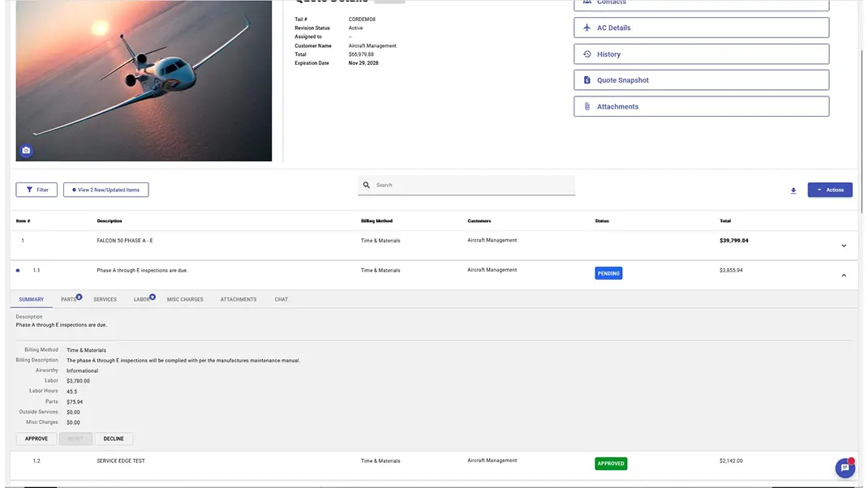Click the notification badge on the Parts tab

(x=79, y=298)
